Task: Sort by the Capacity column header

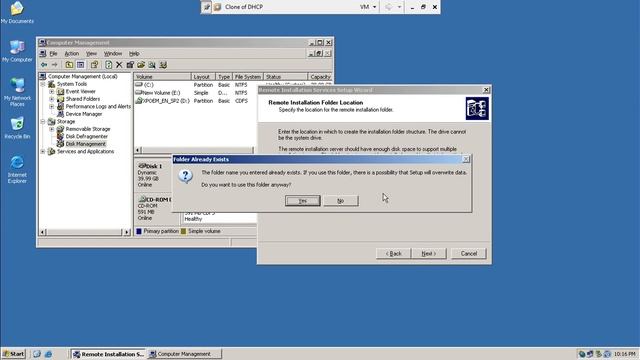Action: pos(320,77)
